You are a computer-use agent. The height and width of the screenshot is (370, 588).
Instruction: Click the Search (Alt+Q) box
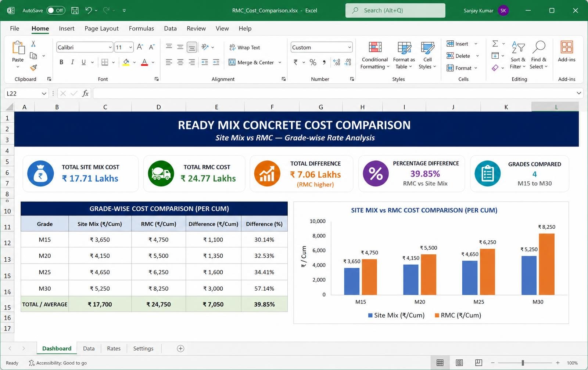click(x=395, y=10)
